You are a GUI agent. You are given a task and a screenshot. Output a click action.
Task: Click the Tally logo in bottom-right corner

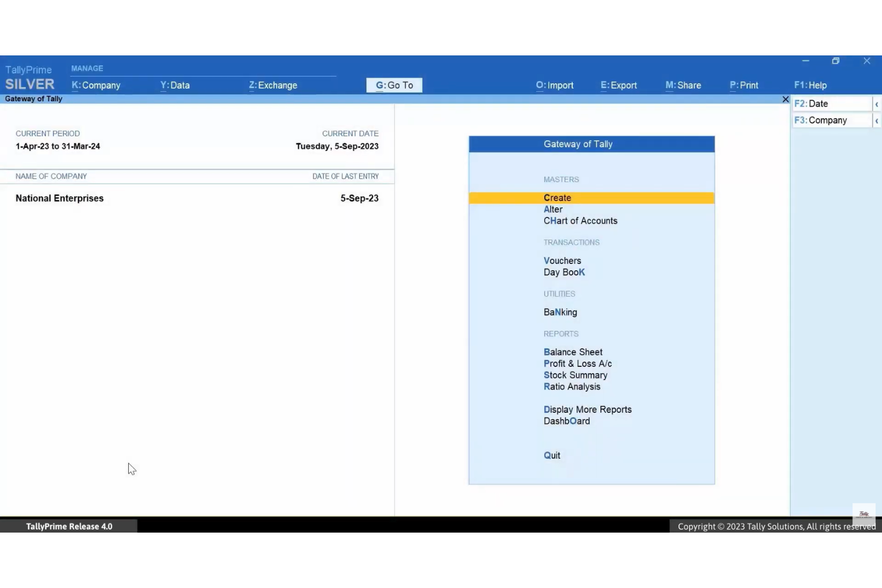coord(863,514)
